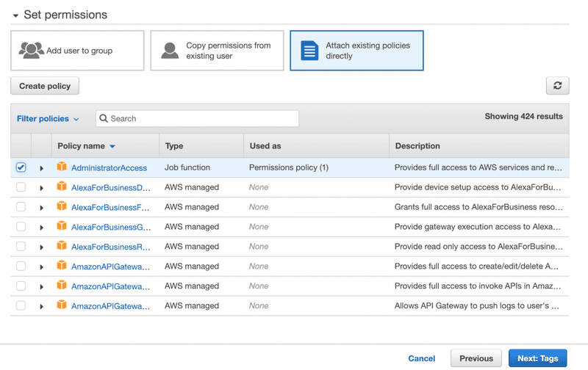Click the 'Job function' type cell
Screen dimensions: 588x370
(187, 167)
